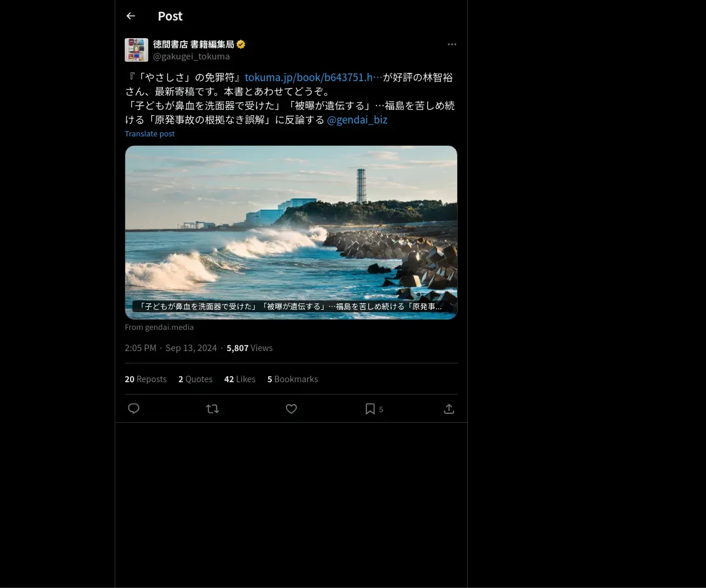Share the post using the share icon
Screen dimensions: 706x588
(449, 409)
